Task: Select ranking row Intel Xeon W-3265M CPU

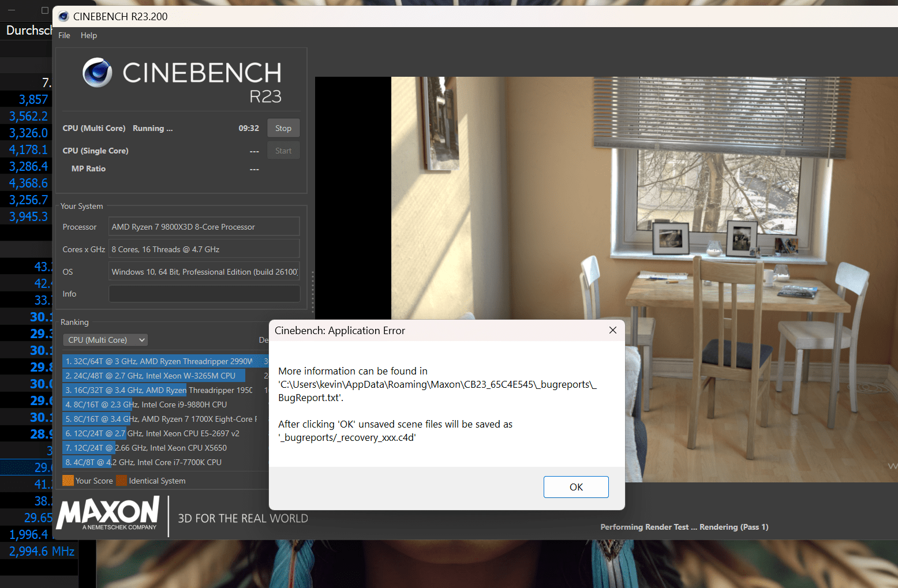Action: pyautogui.click(x=166, y=376)
